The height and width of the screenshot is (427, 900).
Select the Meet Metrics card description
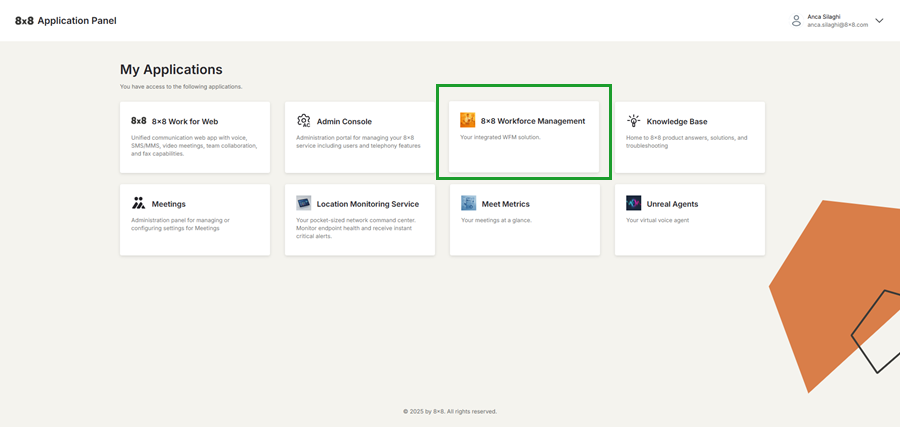click(x=496, y=220)
